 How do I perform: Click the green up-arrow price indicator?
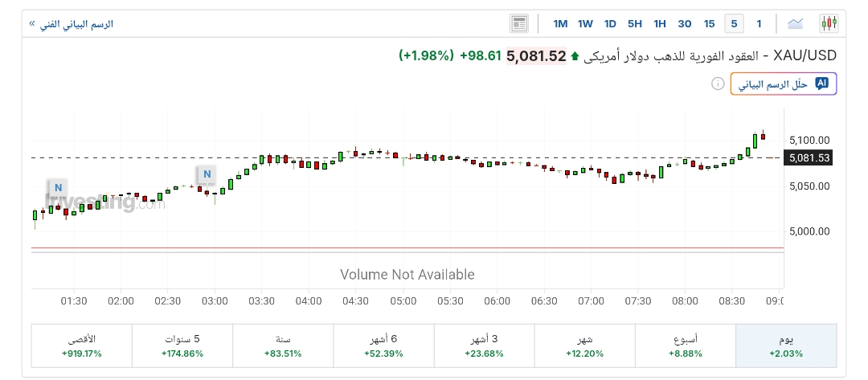(575, 56)
